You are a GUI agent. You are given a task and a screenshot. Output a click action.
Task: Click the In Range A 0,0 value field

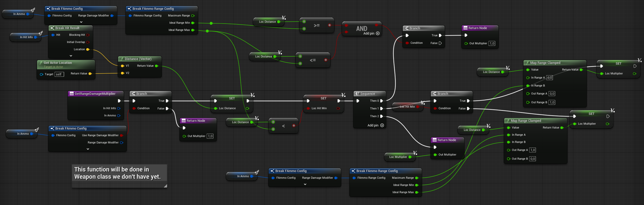(x=549, y=78)
